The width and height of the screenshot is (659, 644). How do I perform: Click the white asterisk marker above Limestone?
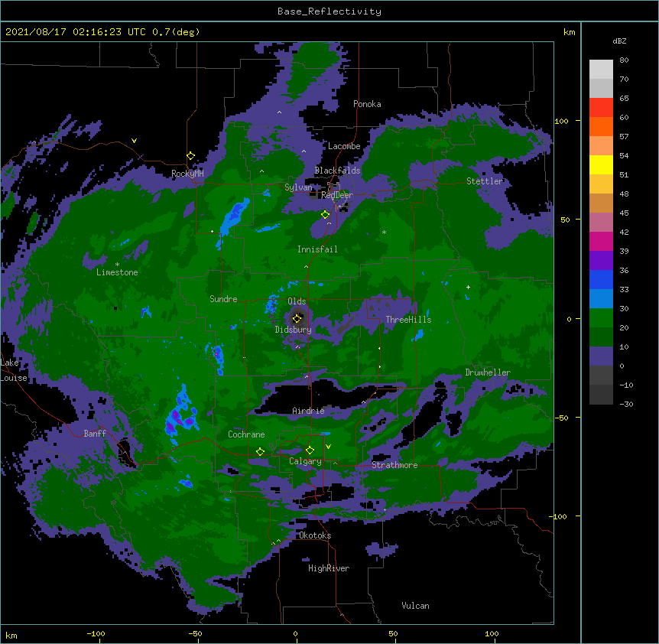tap(117, 265)
